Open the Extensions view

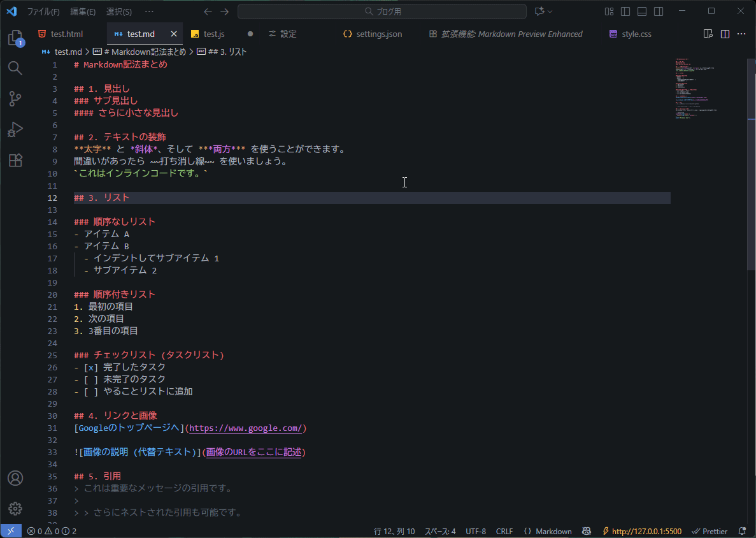(x=15, y=160)
